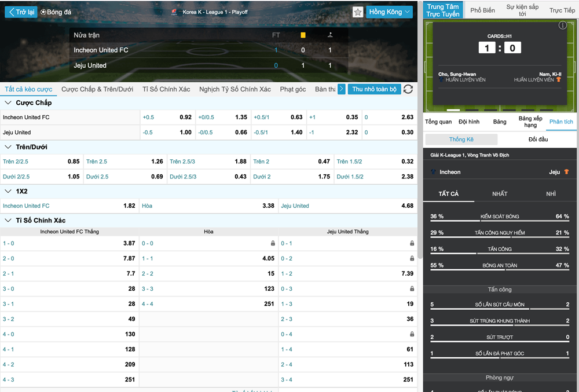
Task: Click the locked 0 - 3 score odds
Action: 412,289
